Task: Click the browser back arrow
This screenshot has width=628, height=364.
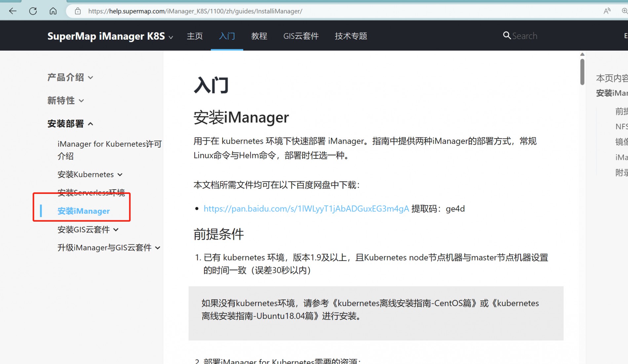Action: point(13,11)
